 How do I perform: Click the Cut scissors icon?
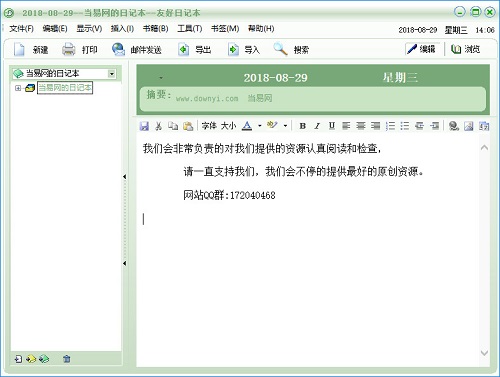pyautogui.click(x=158, y=126)
